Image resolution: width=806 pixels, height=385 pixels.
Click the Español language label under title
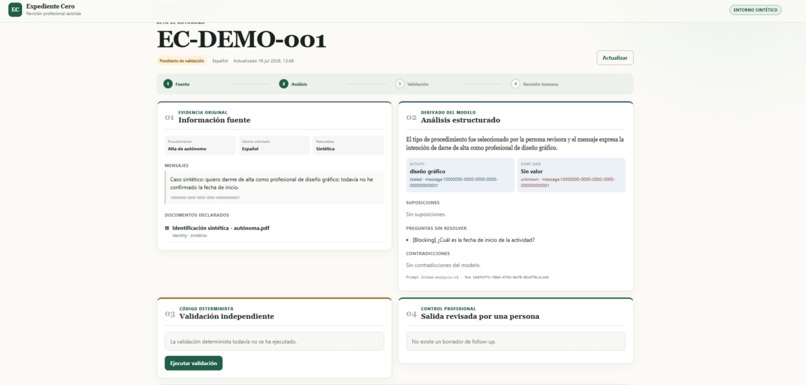(220, 61)
